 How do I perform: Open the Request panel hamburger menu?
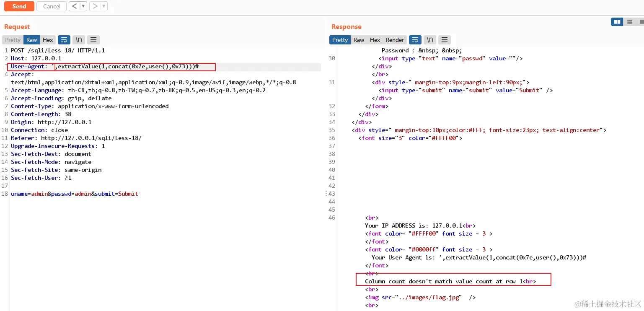[x=93, y=40]
